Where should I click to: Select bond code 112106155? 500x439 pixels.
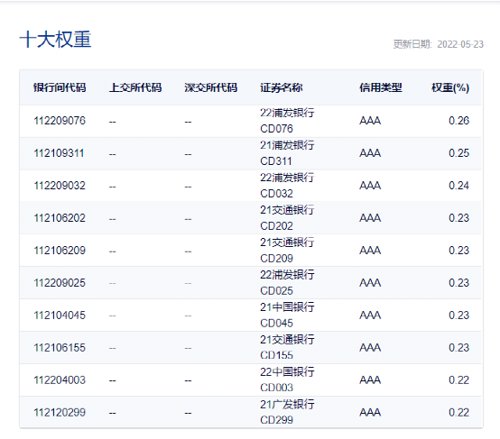pos(60,348)
